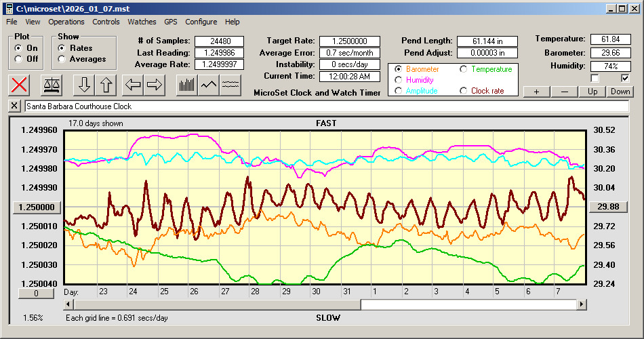Image resolution: width=644 pixels, height=339 pixels.
Task: Select the wavy lines graph style icon
Action: point(231,85)
